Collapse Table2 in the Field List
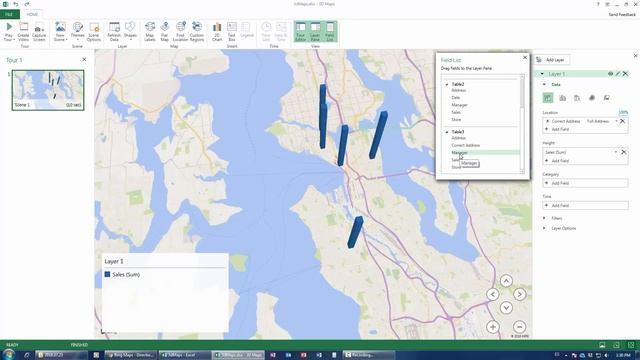Viewport: 640px width, 360px height. coord(447,84)
